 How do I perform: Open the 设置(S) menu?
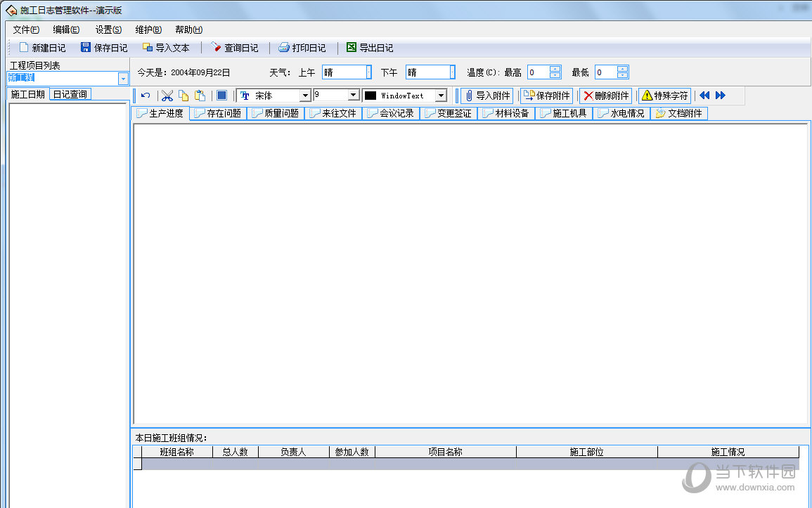pos(108,30)
